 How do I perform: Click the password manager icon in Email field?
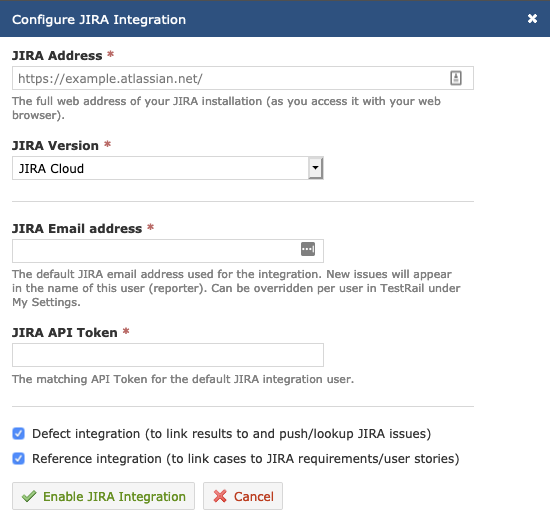[308, 249]
